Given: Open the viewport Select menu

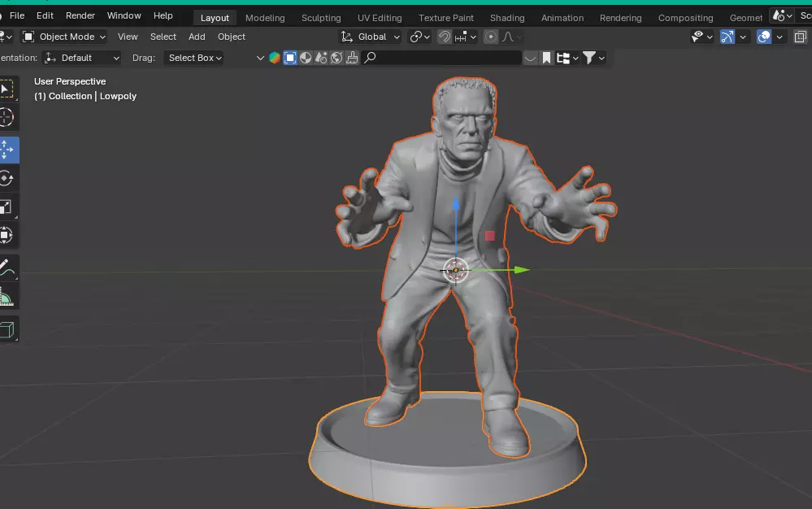Looking at the screenshot, I should (x=163, y=37).
